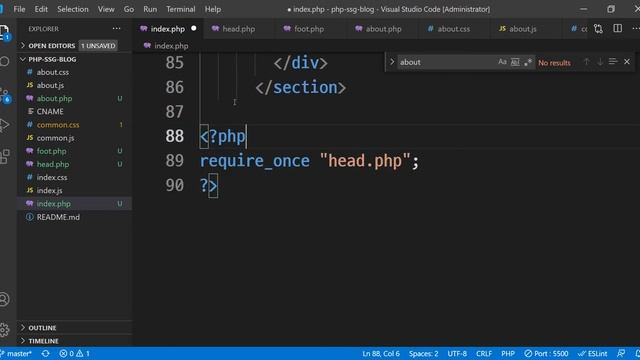The image size is (640, 360).
Task: Expand the Outline section
Action: coord(74,328)
